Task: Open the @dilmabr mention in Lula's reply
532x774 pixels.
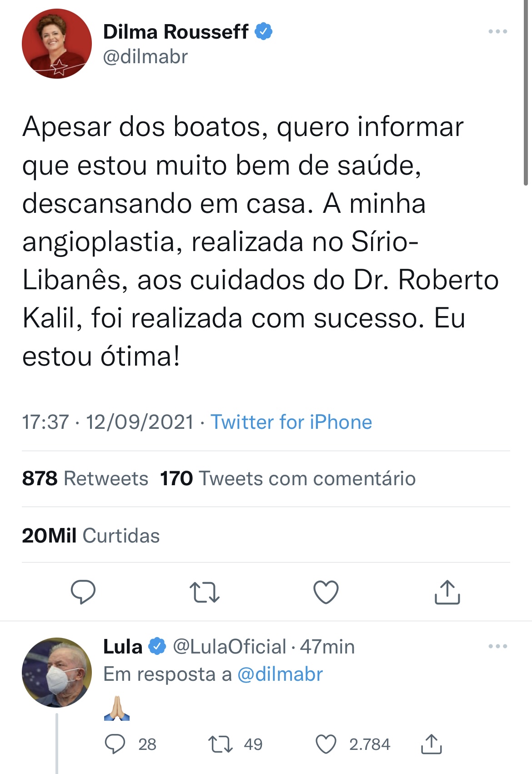Action: coord(280,674)
